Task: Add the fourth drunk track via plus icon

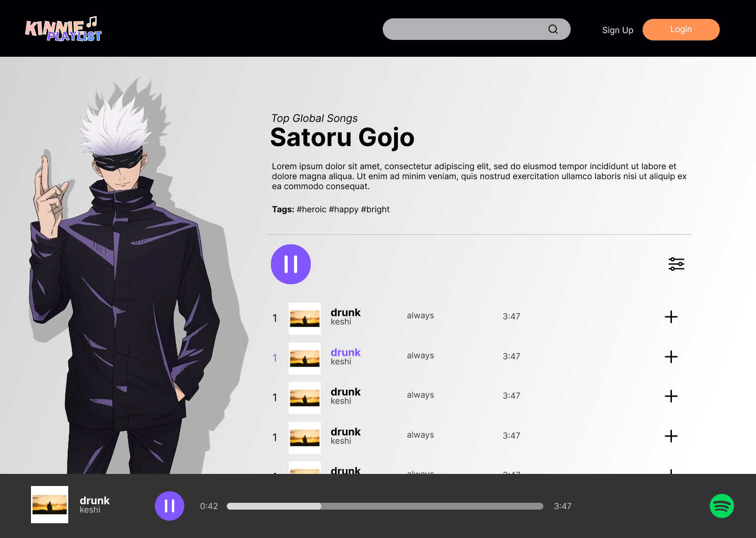Action: [671, 436]
